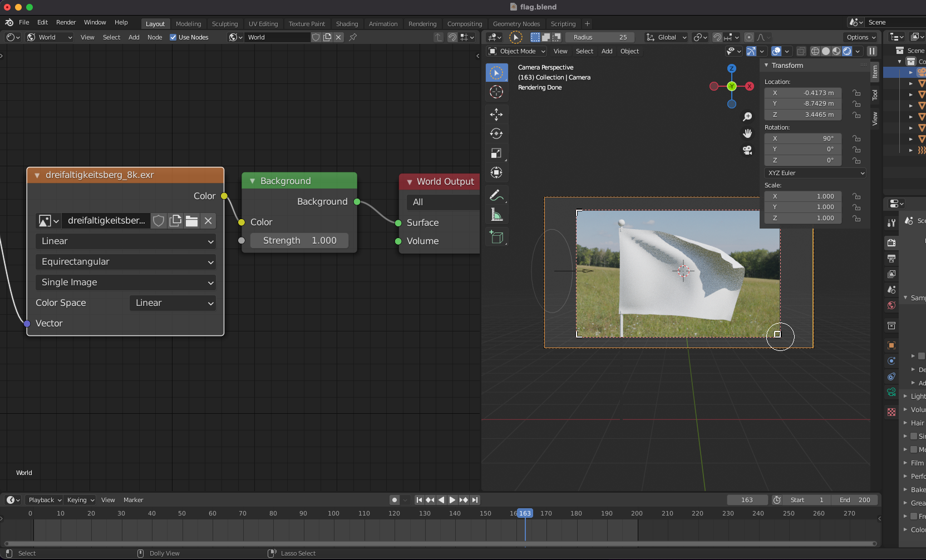Image resolution: width=926 pixels, height=560 pixels.
Task: Open the image file folder icon in node
Action: pyautogui.click(x=191, y=221)
